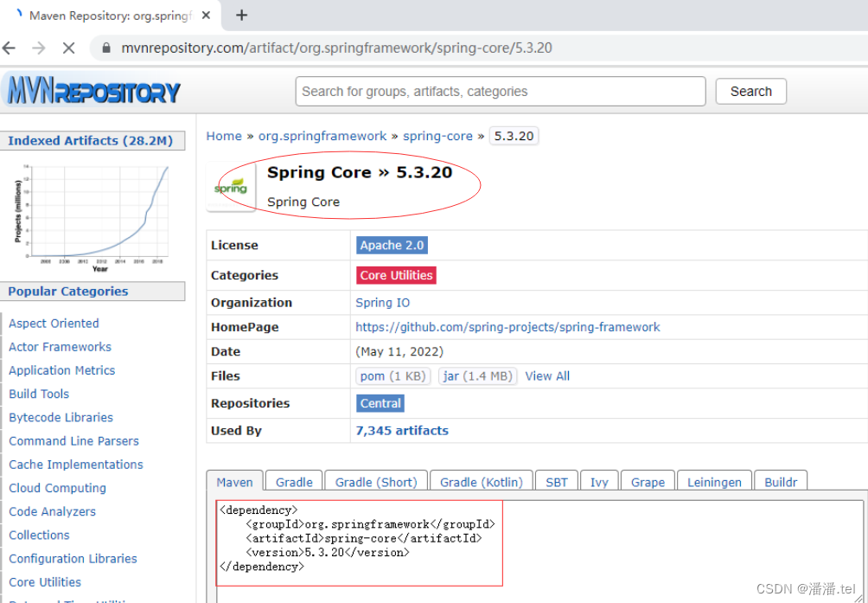Click the Search button
868x603 pixels.
pos(750,92)
